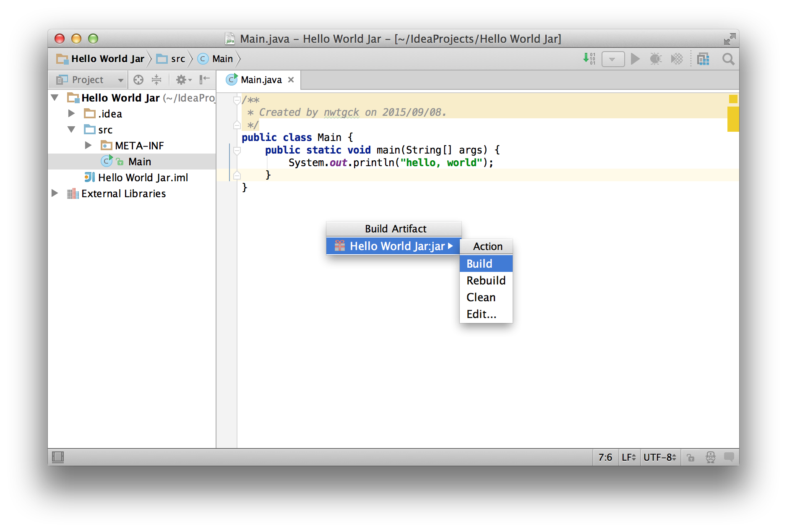The width and height of the screenshot is (787, 532).
Task: Collapse All in Project panel
Action: tap(157, 80)
